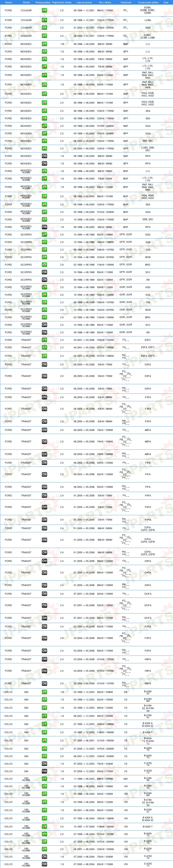Click the Marka column header

(9, 2)
